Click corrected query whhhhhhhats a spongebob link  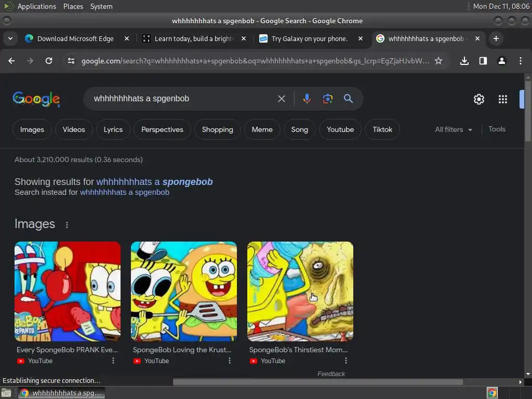[x=154, y=182]
